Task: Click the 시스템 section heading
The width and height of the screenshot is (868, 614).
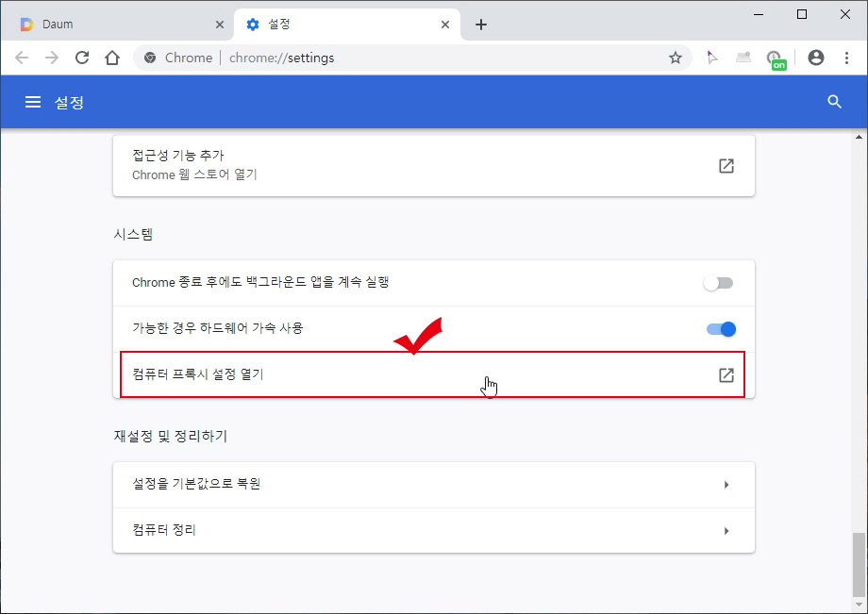Action: click(x=133, y=234)
